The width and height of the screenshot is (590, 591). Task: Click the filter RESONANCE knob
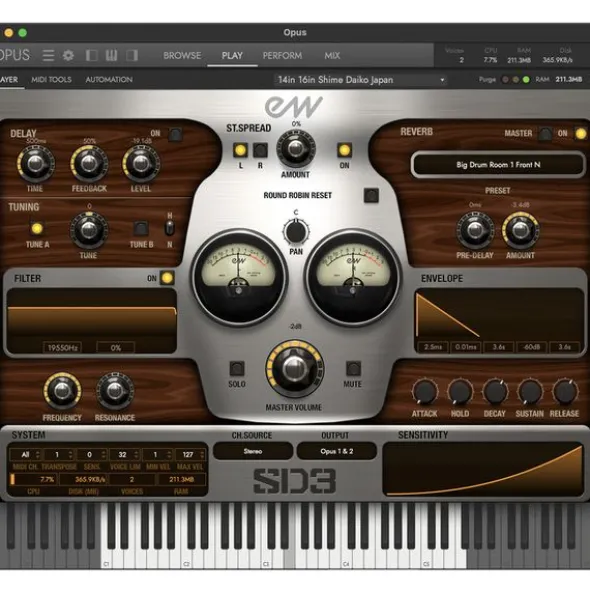115,392
